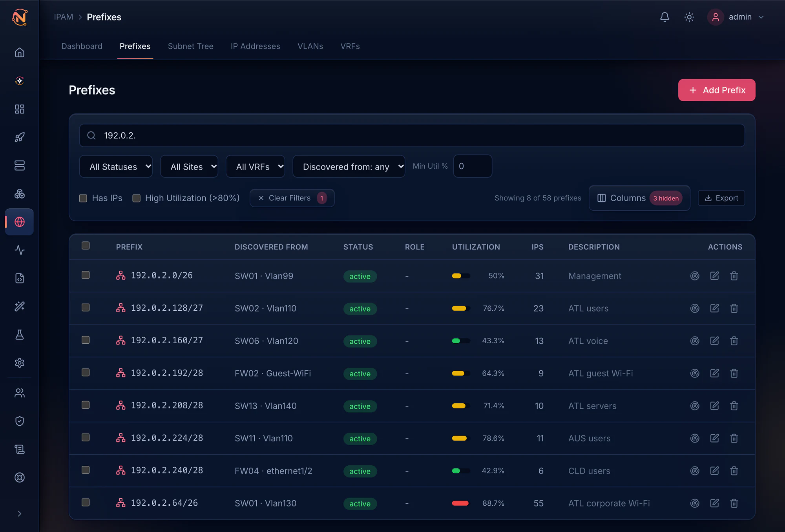Click the Export button
Viewport: 785px width, 532px height.
pyautogui.click(x=721, y=198)
